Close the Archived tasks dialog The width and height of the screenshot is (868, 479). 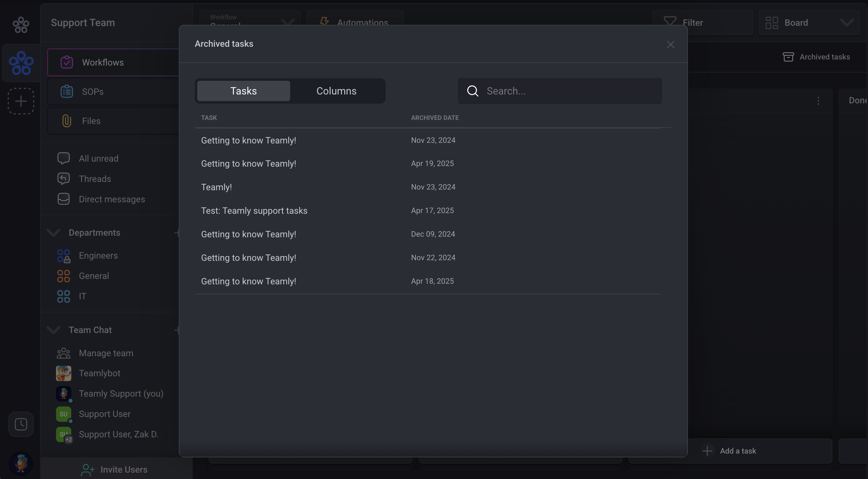[670, 45]
